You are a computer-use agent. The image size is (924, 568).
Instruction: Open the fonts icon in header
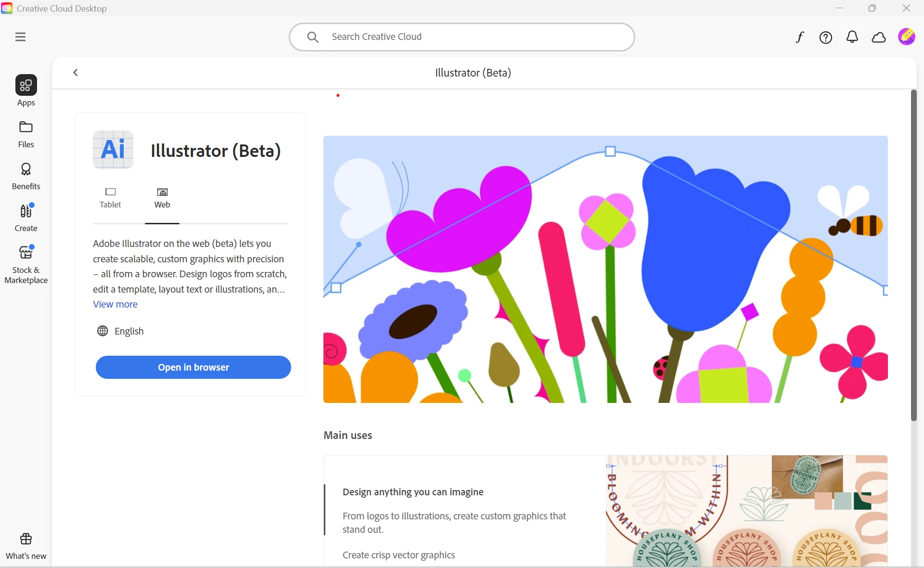(x=799, y=38)
